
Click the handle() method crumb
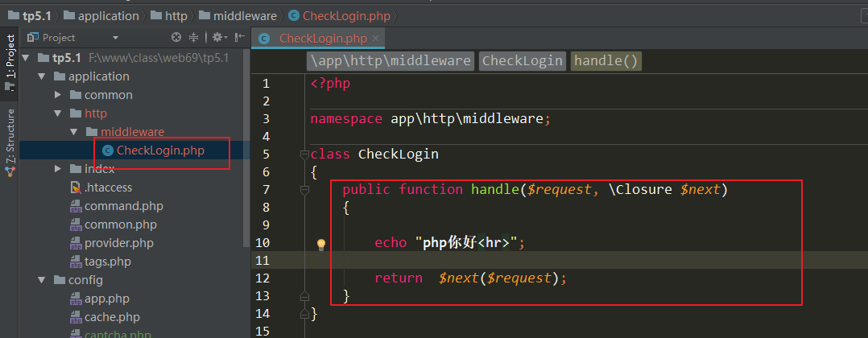606,61
